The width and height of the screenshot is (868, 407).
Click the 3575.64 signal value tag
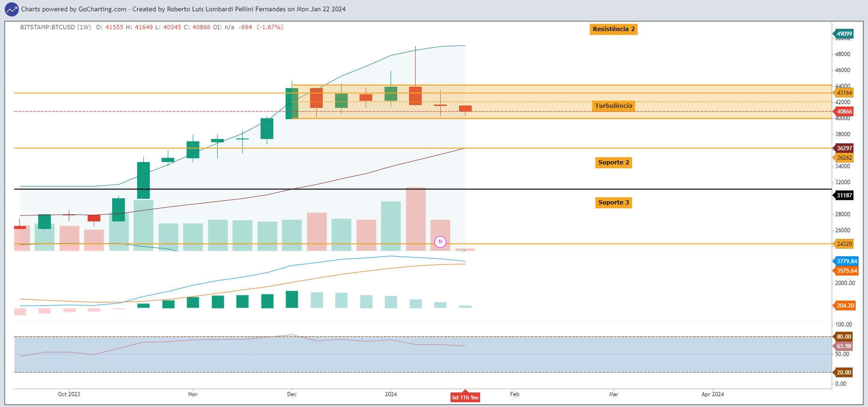[x=845, y=271]
